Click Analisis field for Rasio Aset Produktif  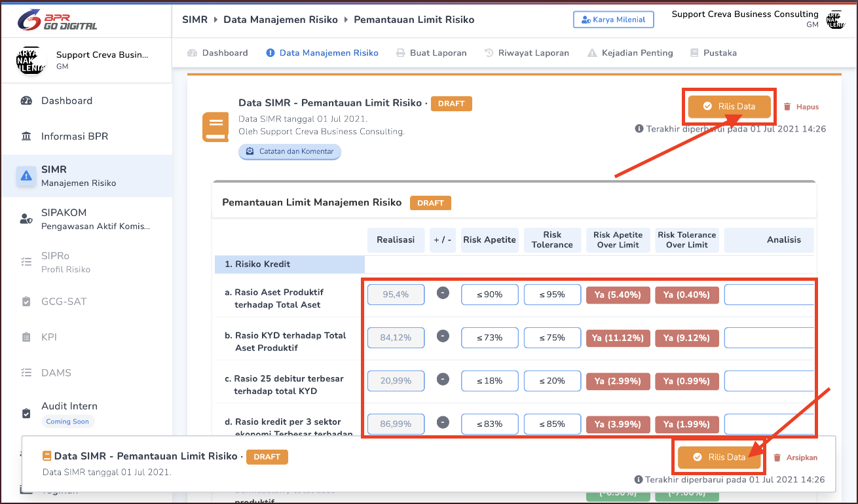point(770,295)
